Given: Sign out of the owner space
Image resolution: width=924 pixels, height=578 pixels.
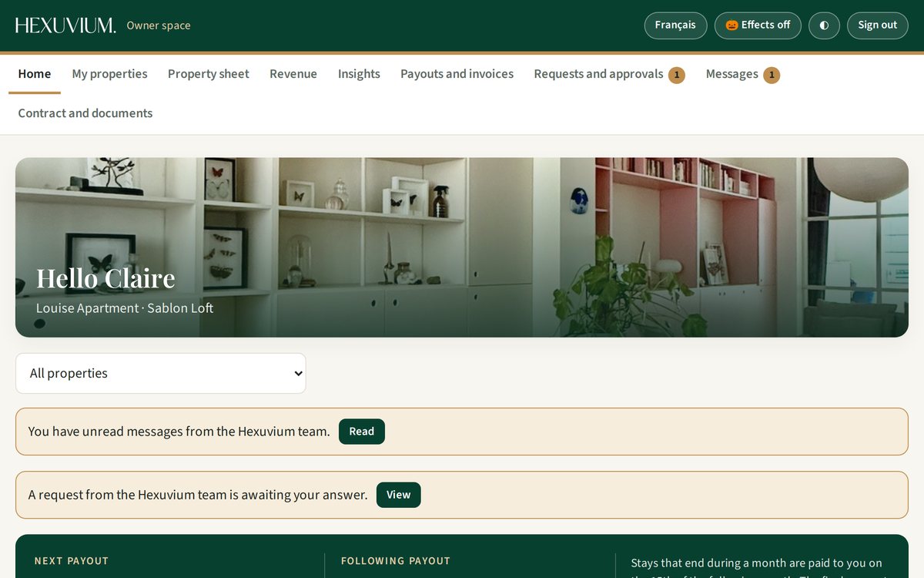Looking at the screenshot, I should coord(878,25).
